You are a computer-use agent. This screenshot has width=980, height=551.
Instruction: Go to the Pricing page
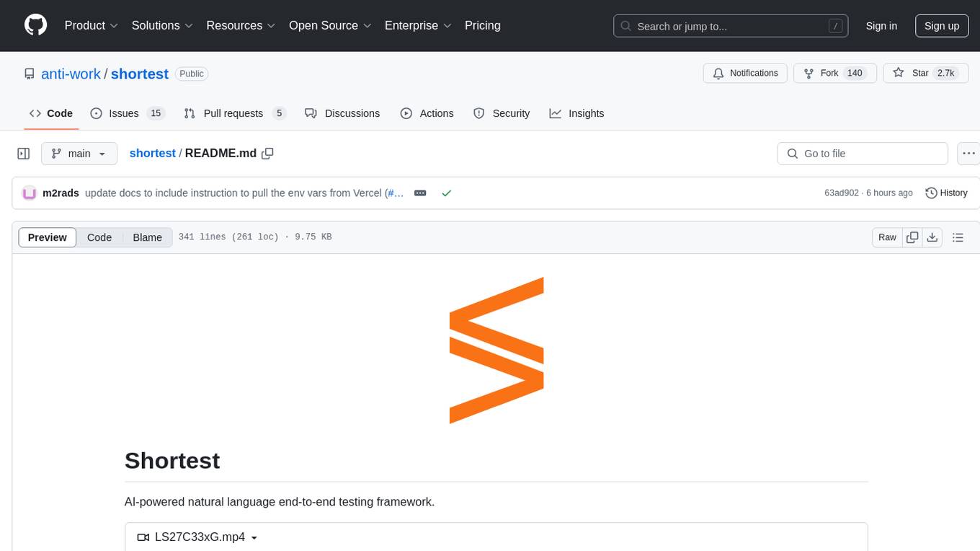coord(483,25)
